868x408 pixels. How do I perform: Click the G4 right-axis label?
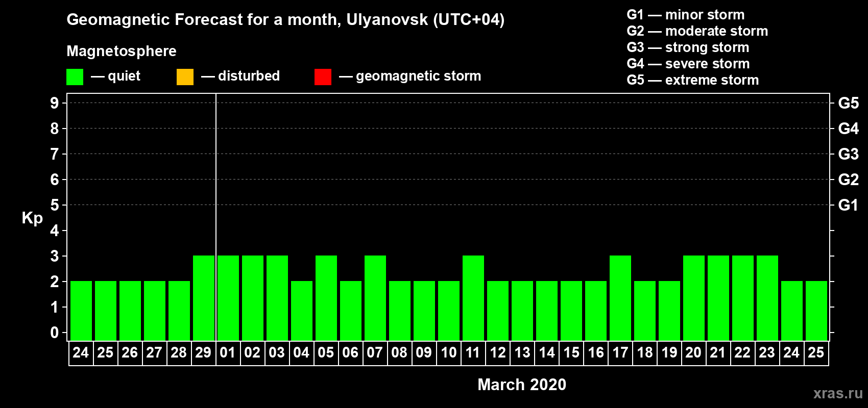pos(849,129)
